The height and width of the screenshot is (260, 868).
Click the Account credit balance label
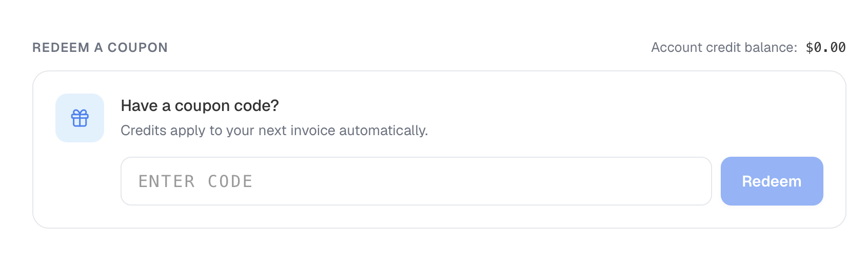click(724, 47)
